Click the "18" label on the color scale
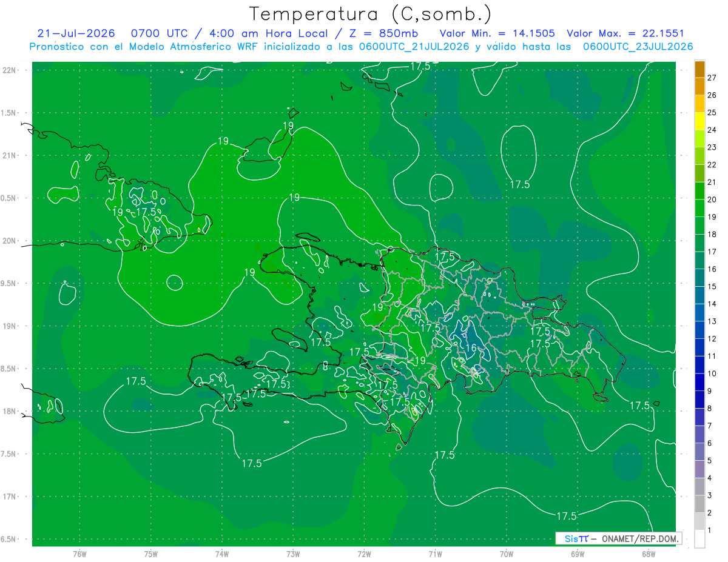The image size is (728, 562). tap(712, 234)
